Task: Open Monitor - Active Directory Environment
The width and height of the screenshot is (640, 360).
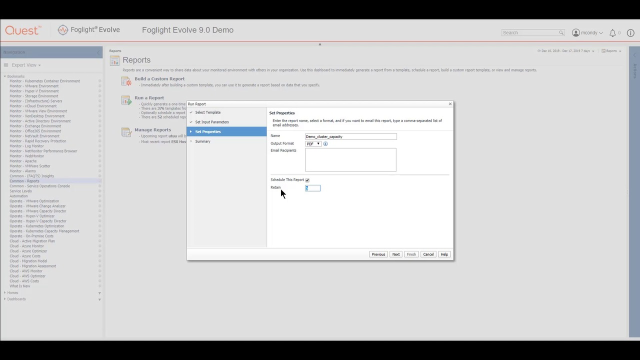Action: pos(40,121)
